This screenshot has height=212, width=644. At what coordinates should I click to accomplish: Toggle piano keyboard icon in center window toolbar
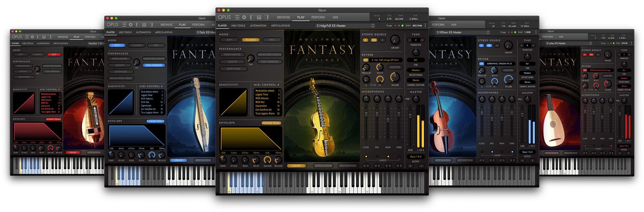[259, 17]
